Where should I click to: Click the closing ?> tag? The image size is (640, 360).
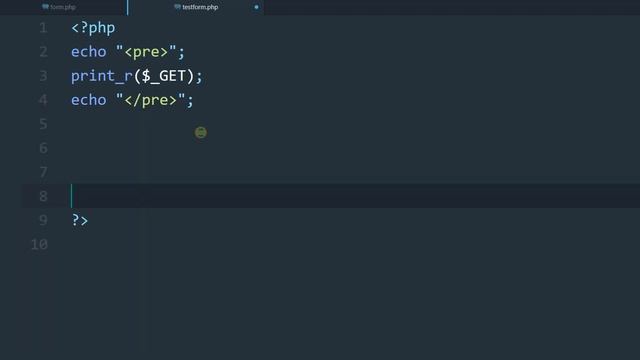(x=80, y=220)
